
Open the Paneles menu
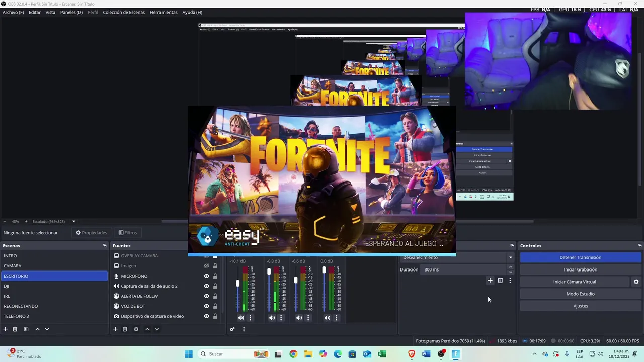(71, 12)
